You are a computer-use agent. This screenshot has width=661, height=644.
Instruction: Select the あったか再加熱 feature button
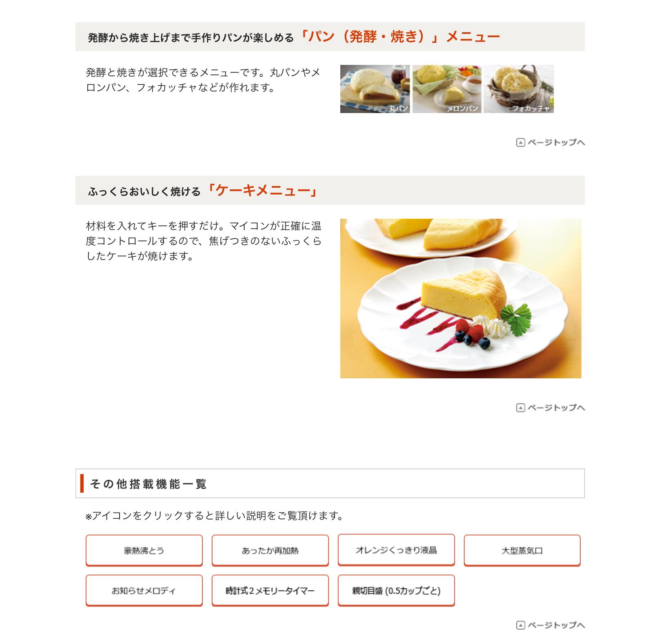[x=270, y=550]
